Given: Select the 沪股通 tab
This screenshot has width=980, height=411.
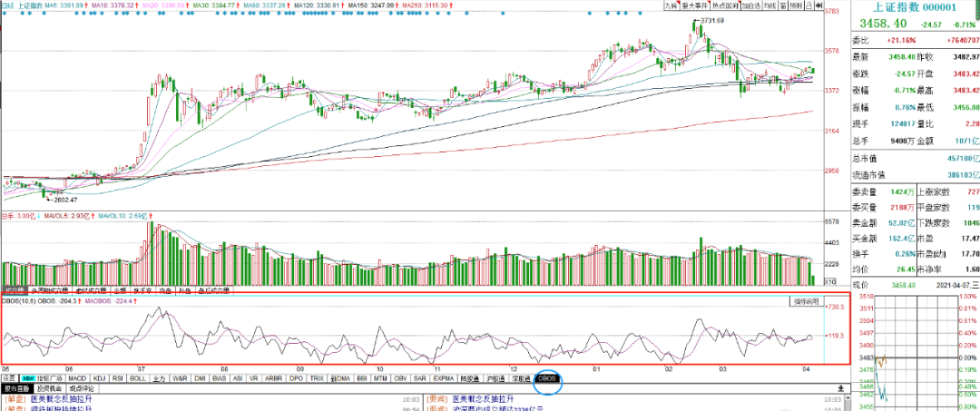Looking at the screenshot, I should point(495,378).
